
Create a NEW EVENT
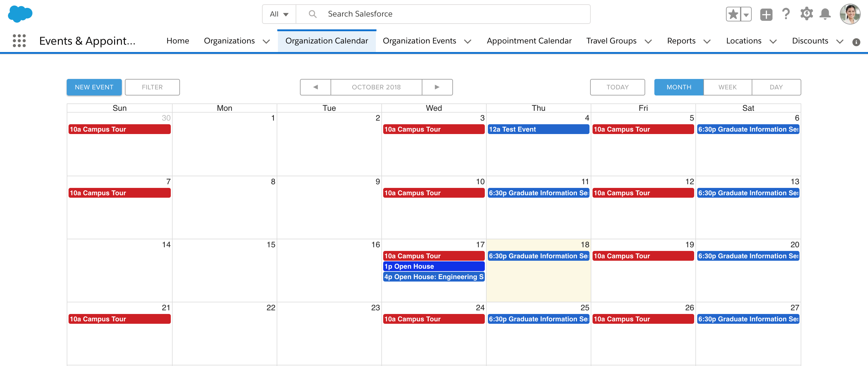click(x=94, y=87)
